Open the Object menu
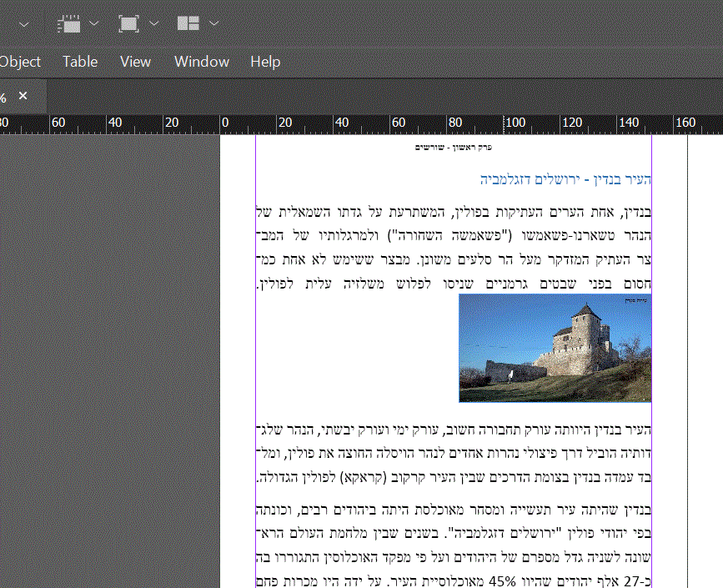 click(x=20, y=62)
